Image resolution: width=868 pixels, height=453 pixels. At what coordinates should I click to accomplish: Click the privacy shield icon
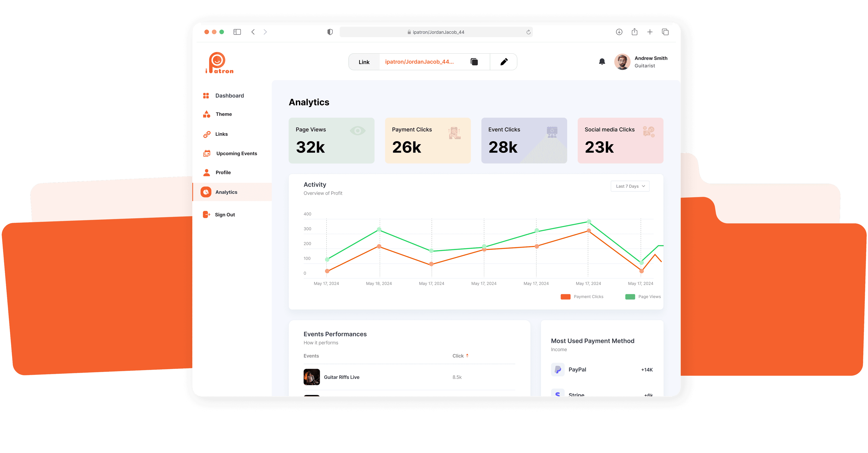click(330, 32)
